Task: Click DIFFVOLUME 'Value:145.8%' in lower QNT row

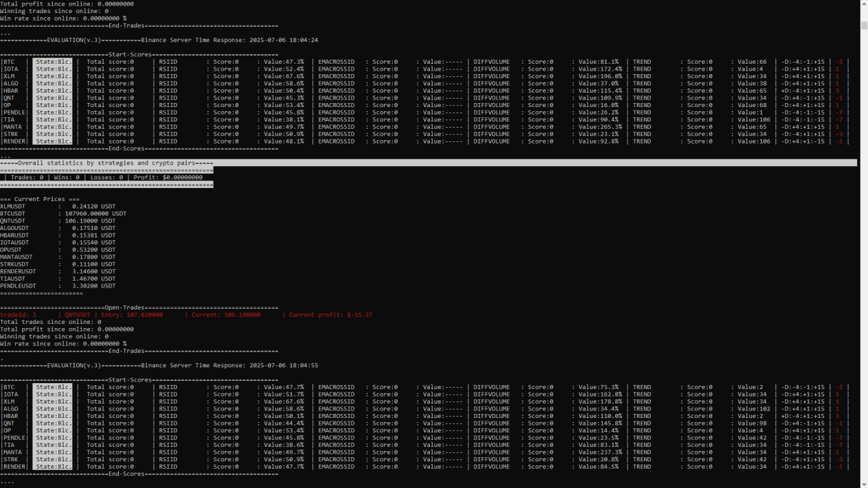Action: click(x=600, y=423)
